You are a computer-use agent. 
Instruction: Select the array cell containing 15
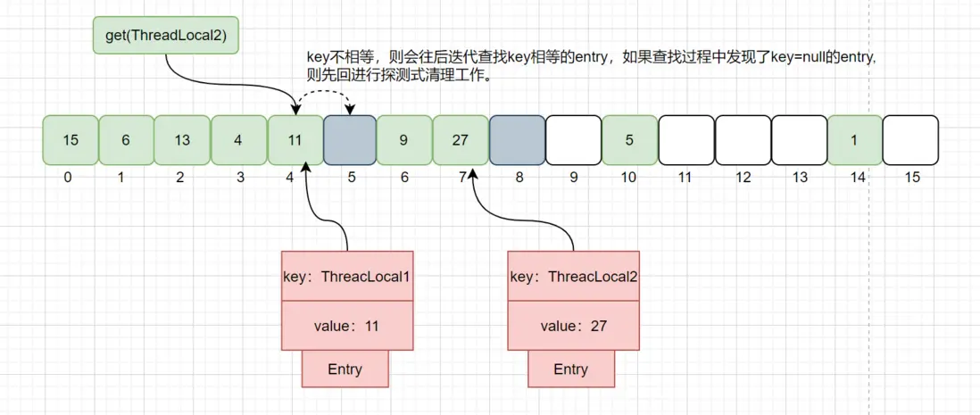(x=71, y=140)
